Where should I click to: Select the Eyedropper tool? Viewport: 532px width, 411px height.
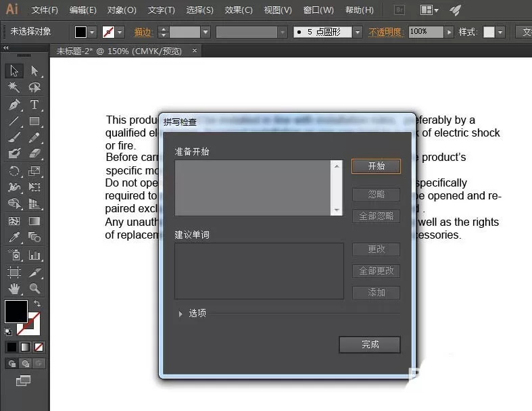(x=14, y=237)
